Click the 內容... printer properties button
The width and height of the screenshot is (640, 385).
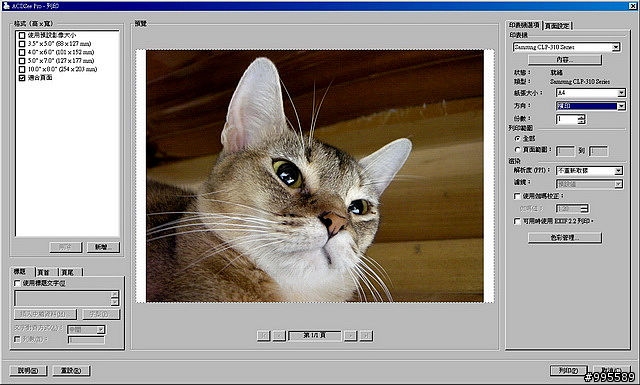pos(565,60)
